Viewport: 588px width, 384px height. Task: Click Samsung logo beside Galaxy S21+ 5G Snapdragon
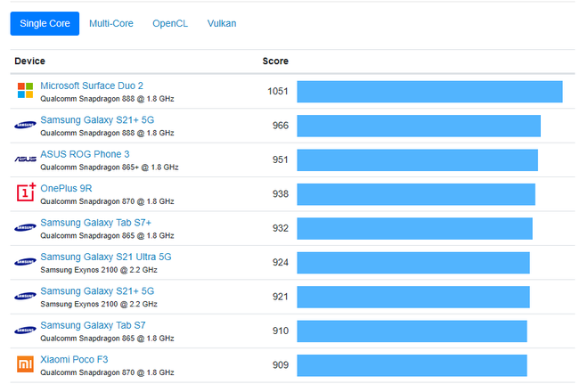[x=25, y=126]
